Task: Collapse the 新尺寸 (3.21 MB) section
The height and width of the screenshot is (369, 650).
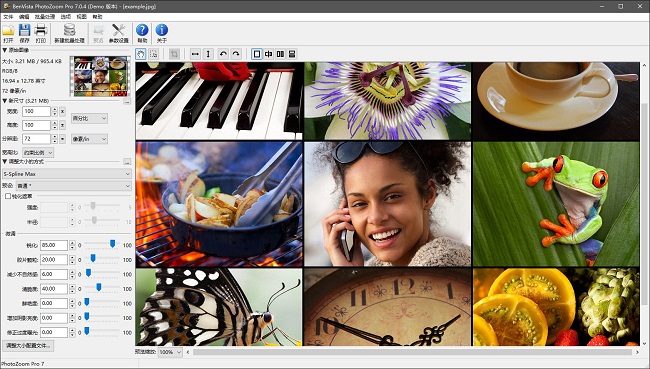Action: (x=5, y=101)
